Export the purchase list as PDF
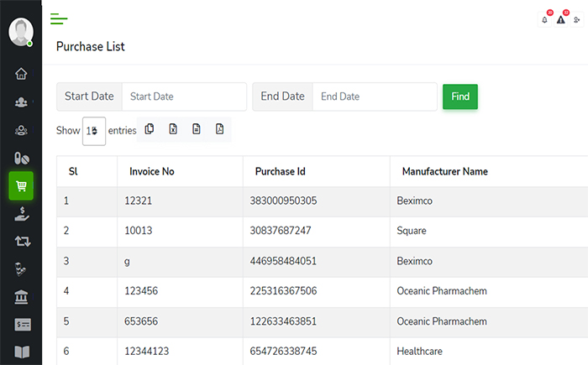Screen dimensions: 588x365 coord(219,129)
